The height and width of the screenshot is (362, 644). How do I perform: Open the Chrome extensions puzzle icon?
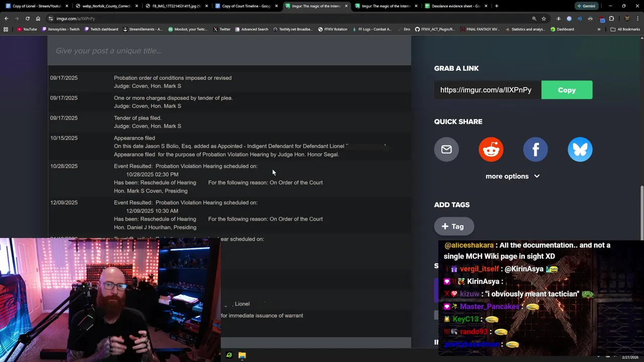611,19
